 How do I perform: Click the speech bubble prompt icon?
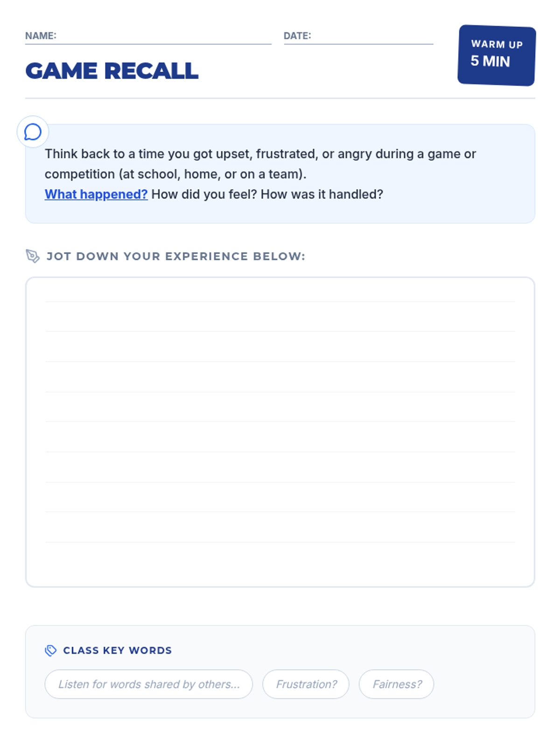(x=33, y=132)
